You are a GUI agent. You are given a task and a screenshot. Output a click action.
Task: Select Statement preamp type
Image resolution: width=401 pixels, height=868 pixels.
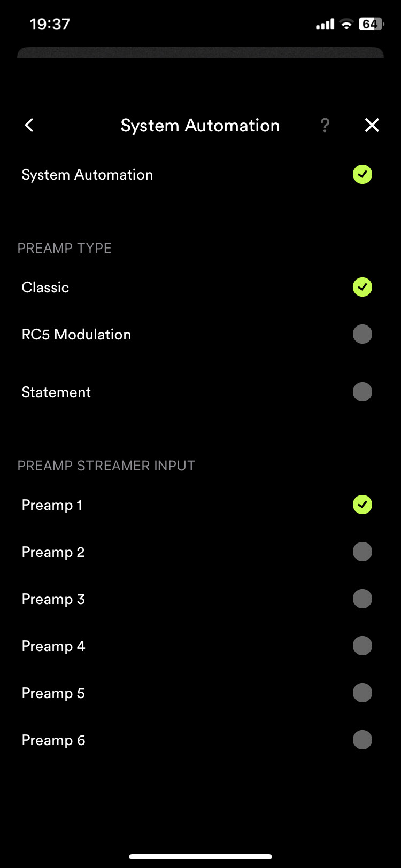362,392
